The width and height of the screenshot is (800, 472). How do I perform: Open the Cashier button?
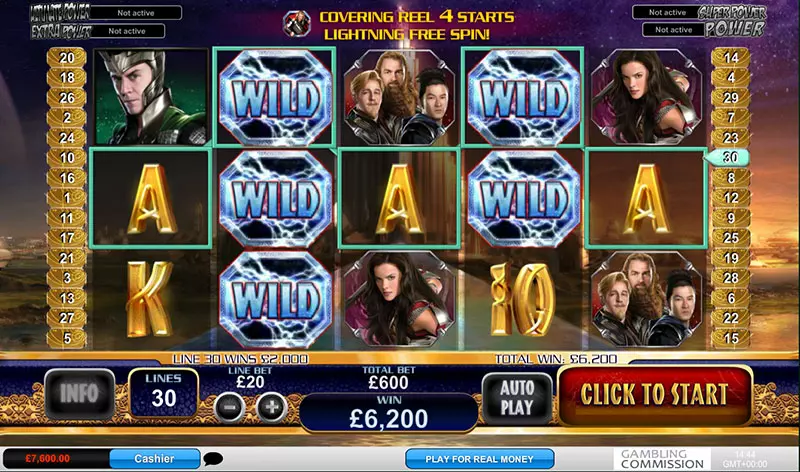tap(155, 459)
